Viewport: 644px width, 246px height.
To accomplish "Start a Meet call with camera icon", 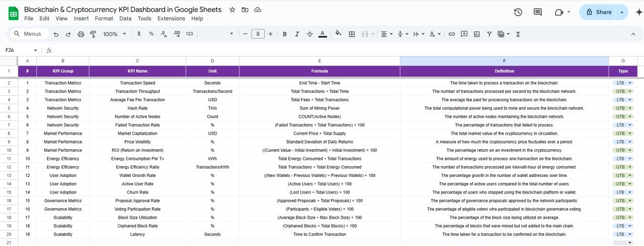I will click(559, 12).
